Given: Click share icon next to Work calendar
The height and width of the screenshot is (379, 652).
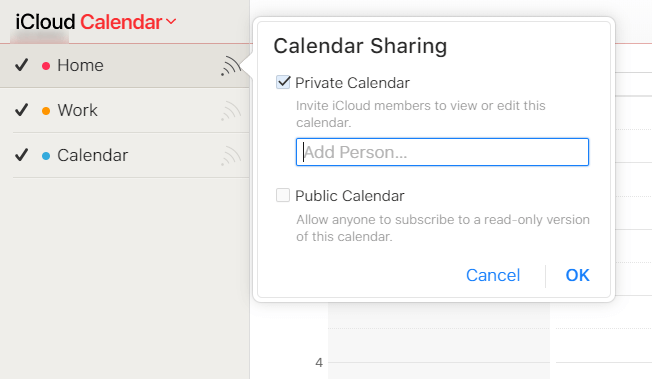Looking at the screenshot, I should tap(231, 111).
